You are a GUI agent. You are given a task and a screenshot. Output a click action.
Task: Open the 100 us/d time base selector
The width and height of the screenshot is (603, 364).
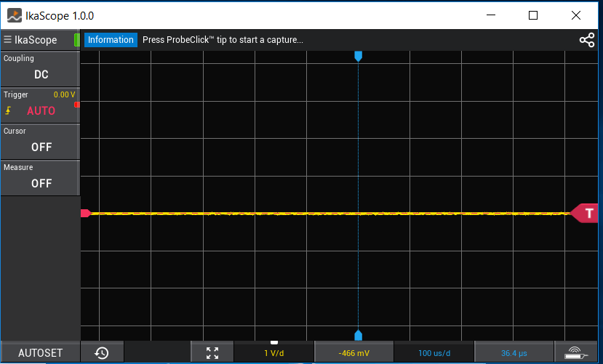pyautogui.click(x=434, y=353)
